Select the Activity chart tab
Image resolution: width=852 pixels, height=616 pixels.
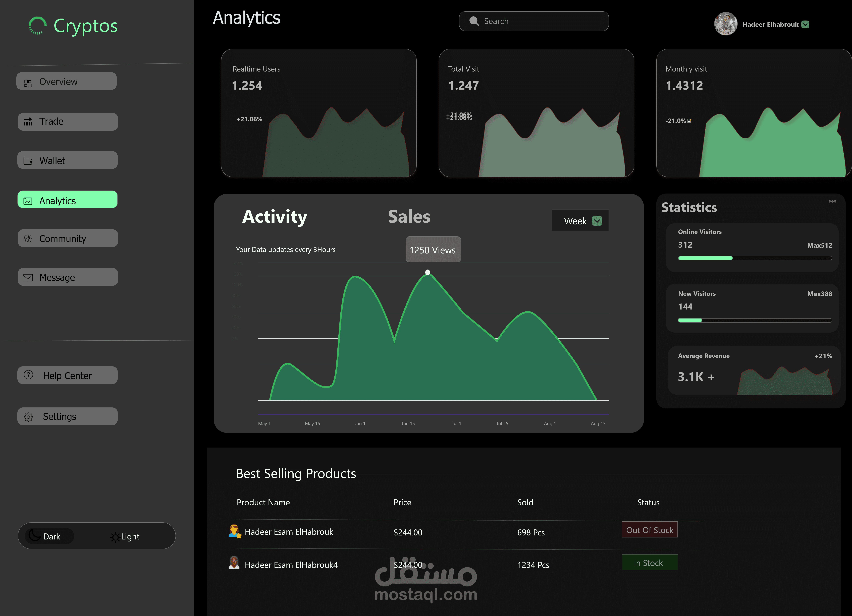coord(275,217)
